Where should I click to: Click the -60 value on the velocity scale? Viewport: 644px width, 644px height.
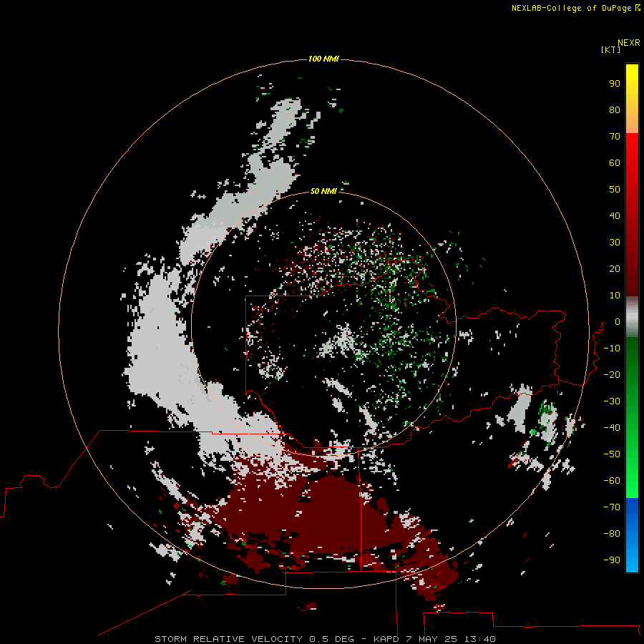tap(612, 481)
